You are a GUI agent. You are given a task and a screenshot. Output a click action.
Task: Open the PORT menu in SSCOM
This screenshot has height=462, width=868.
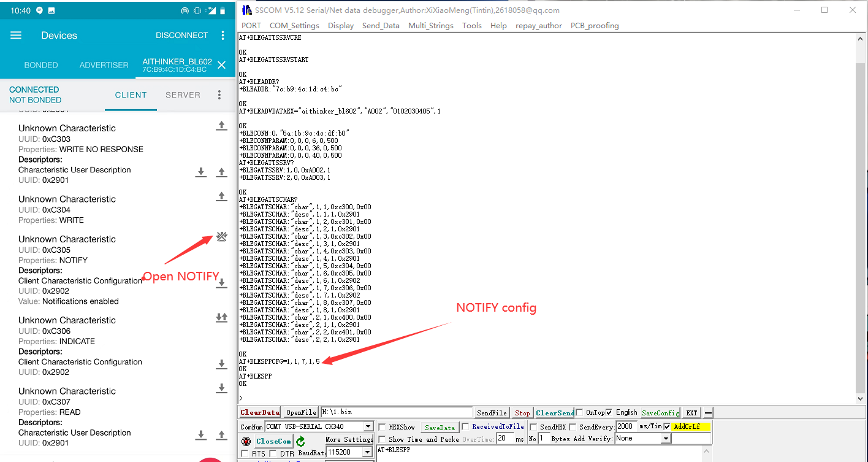click(251, 26)
